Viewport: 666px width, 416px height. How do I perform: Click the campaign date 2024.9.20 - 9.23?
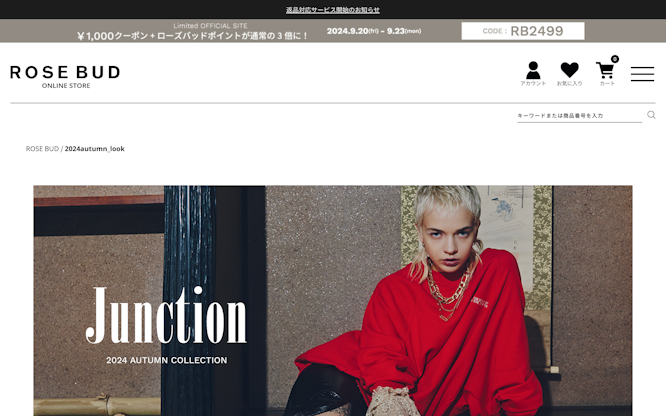(374, 31)
